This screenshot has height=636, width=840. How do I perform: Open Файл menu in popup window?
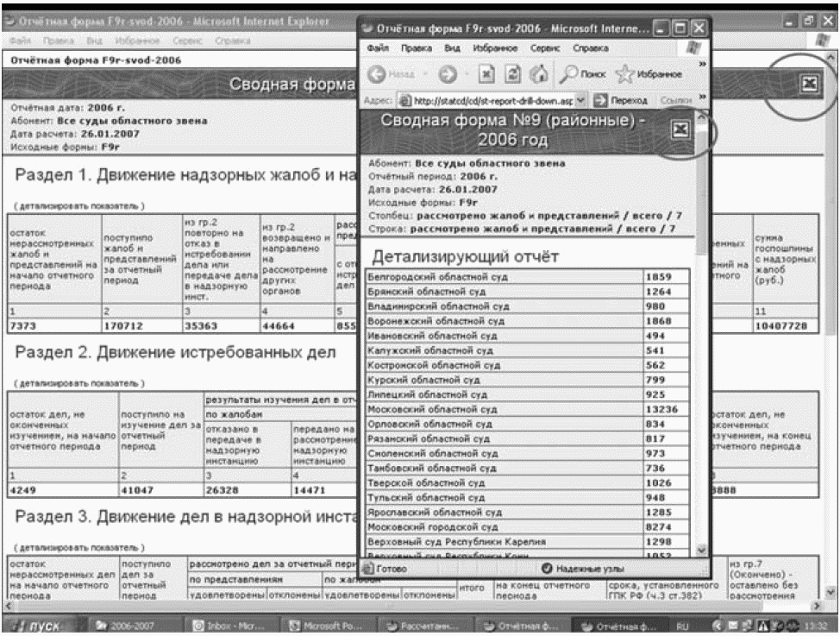point(378,48)
